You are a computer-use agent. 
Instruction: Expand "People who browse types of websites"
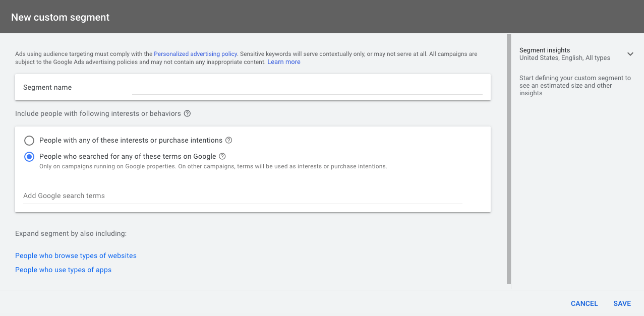76,256
